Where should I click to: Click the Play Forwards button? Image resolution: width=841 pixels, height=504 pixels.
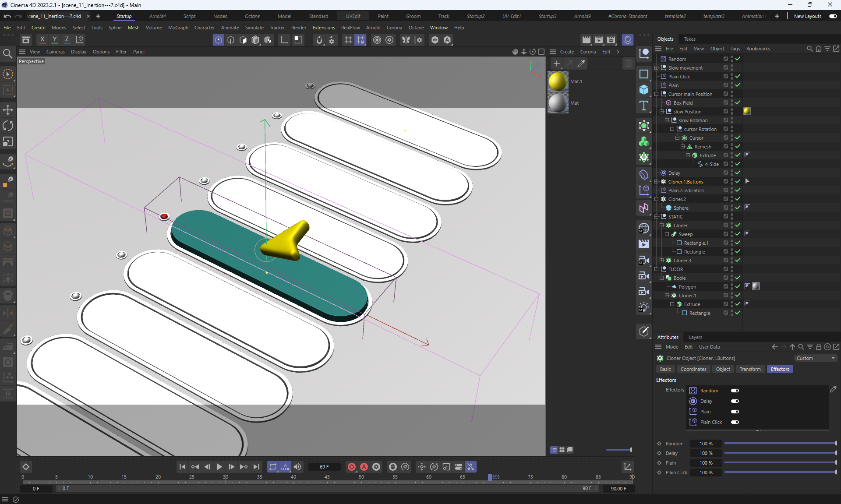[x=219, y=467]
